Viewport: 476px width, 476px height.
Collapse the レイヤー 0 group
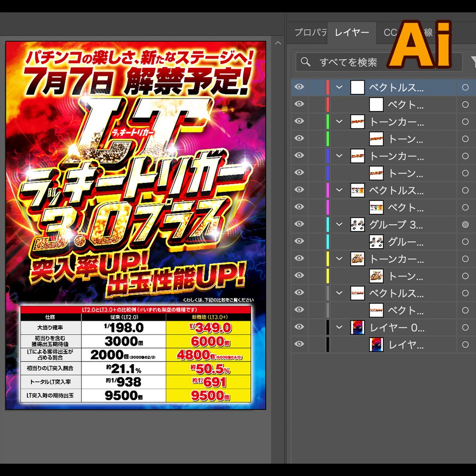point(338,327)
